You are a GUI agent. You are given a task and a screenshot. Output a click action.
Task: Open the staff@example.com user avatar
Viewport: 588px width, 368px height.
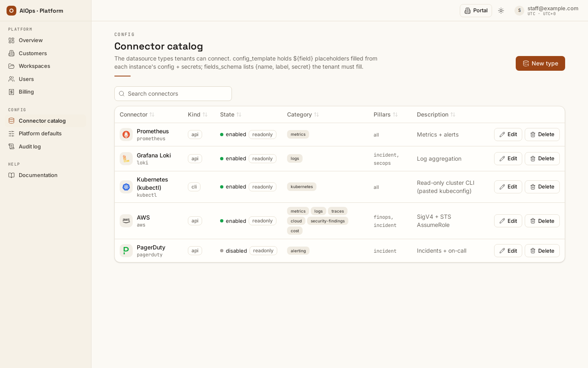pyautogui.click(x=519, y=11)
